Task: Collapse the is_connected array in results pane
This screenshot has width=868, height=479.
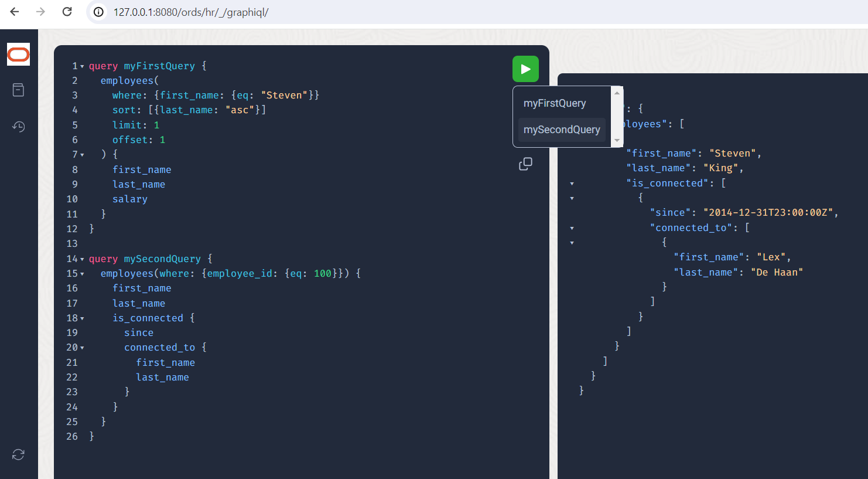Action: pyautogui.click(x=572, y=183)
